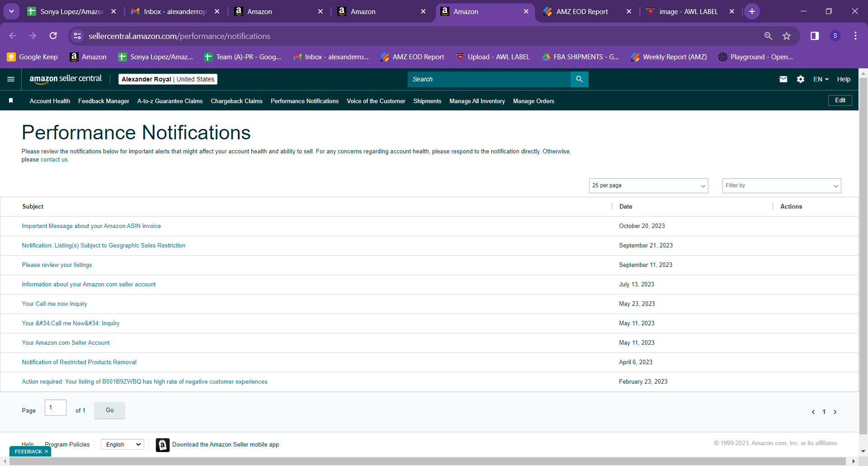Image resolution: width=868 pixels, height=466 pixels.
Task: Open Manage Orders menu item
Action: click(x=533, y=101)
